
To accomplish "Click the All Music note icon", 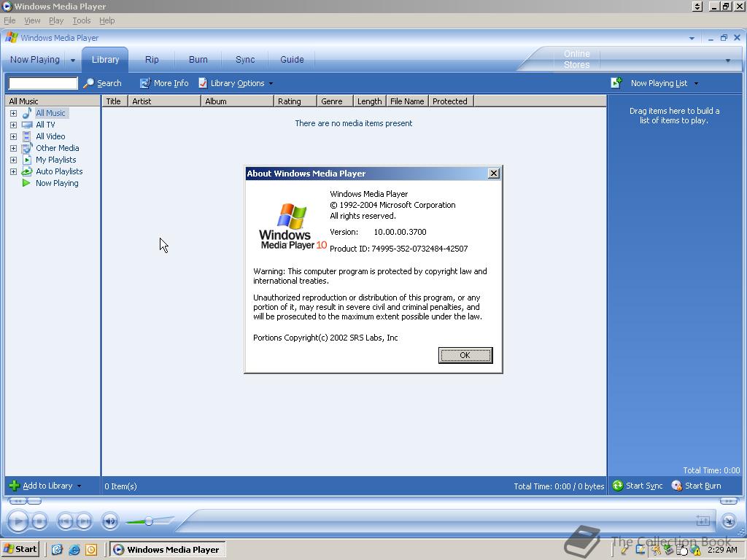I will tap(27, 113).
